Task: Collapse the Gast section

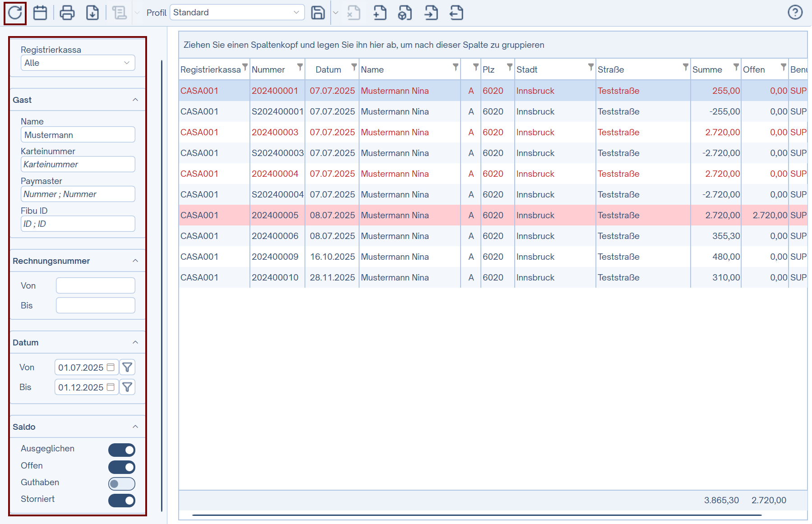Action: tap(135, 100)
